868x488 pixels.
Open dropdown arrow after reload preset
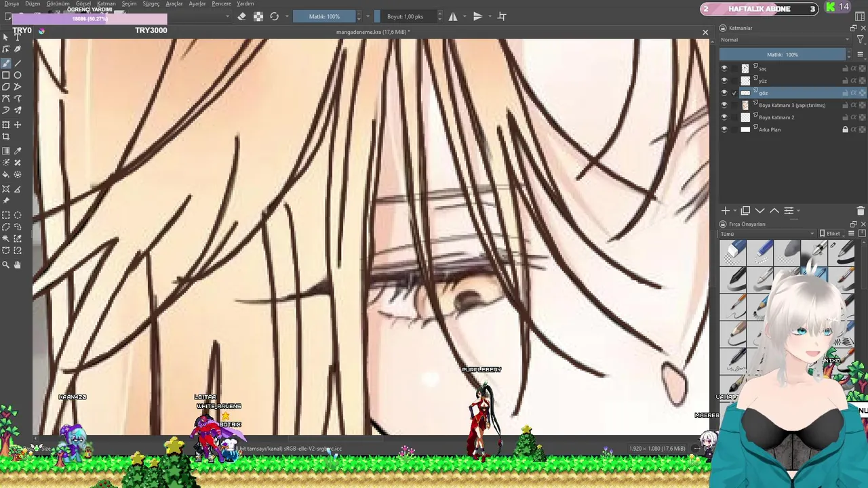click(287, 16)
